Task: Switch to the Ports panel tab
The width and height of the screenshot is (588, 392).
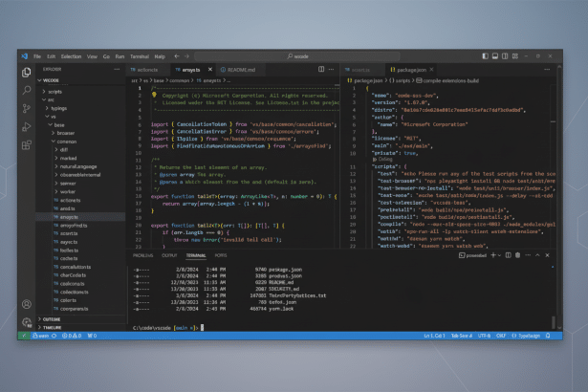Action: (221, 255)
